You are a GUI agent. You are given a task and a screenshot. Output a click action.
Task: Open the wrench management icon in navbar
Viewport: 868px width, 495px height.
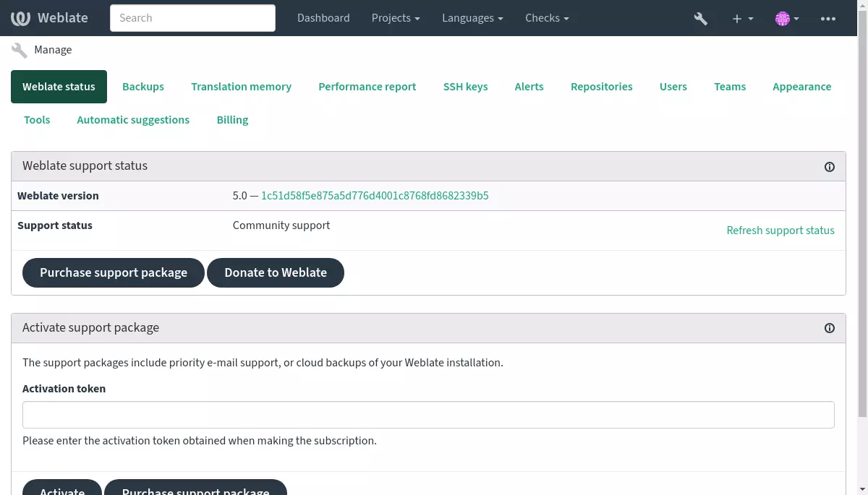(x=700, y=18)
